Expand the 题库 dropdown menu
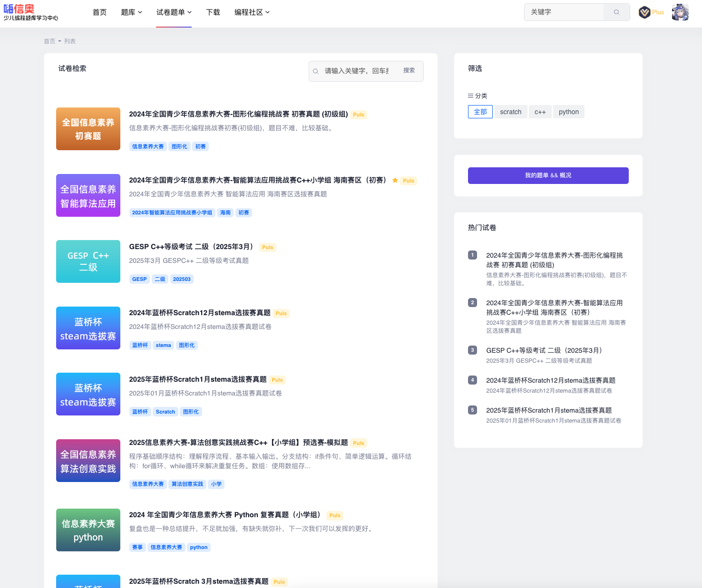The image size is (702, 588). [x=132, y=12]
